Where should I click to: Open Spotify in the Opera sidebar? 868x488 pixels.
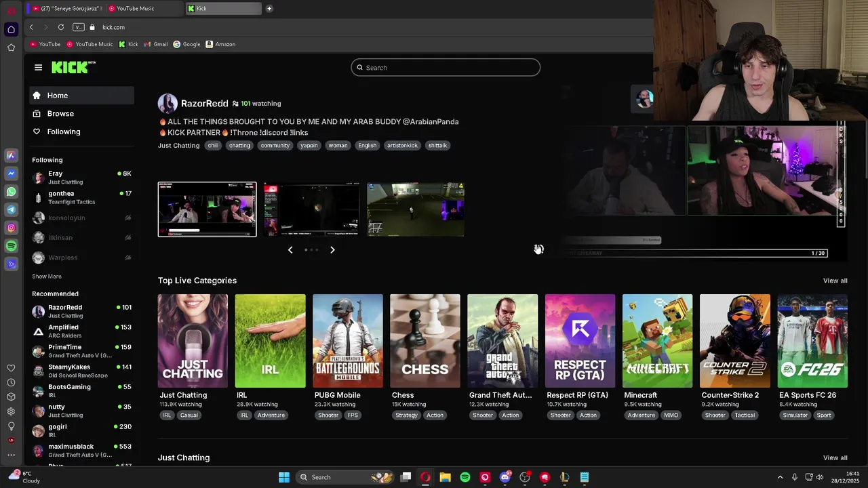click(11, 246)
